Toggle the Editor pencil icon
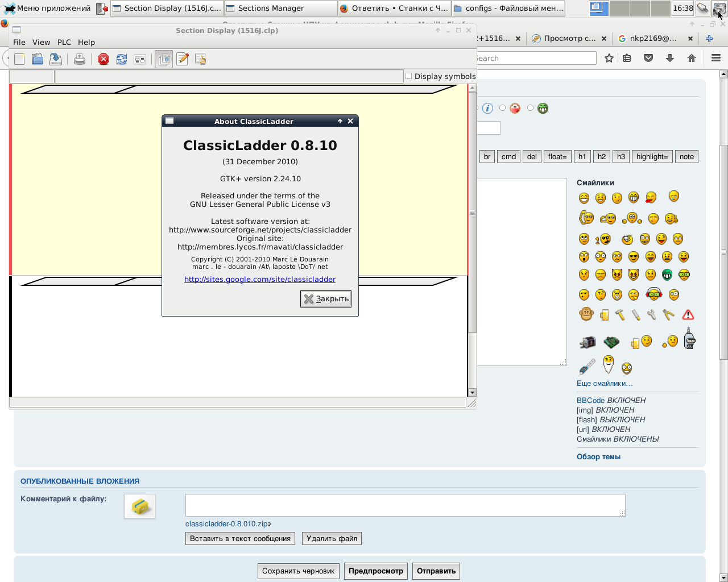728x582 pixels. point(183,59)
